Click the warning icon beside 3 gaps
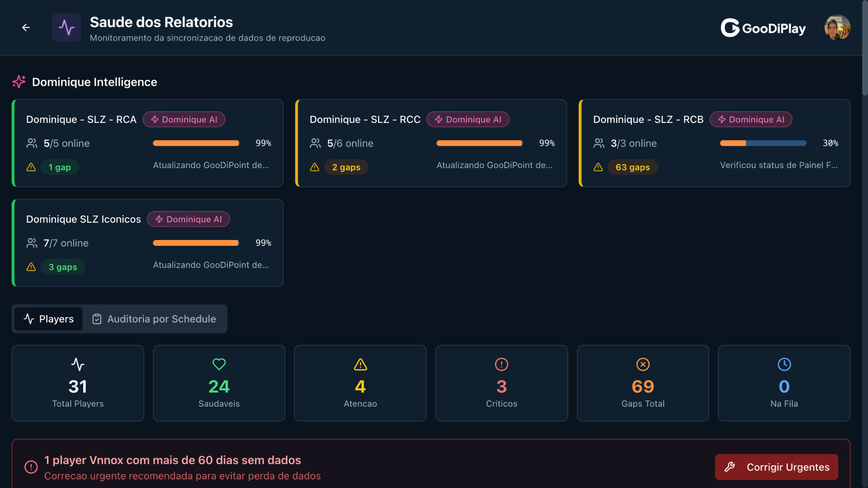868x488 pixels. [x=31, y=267]
